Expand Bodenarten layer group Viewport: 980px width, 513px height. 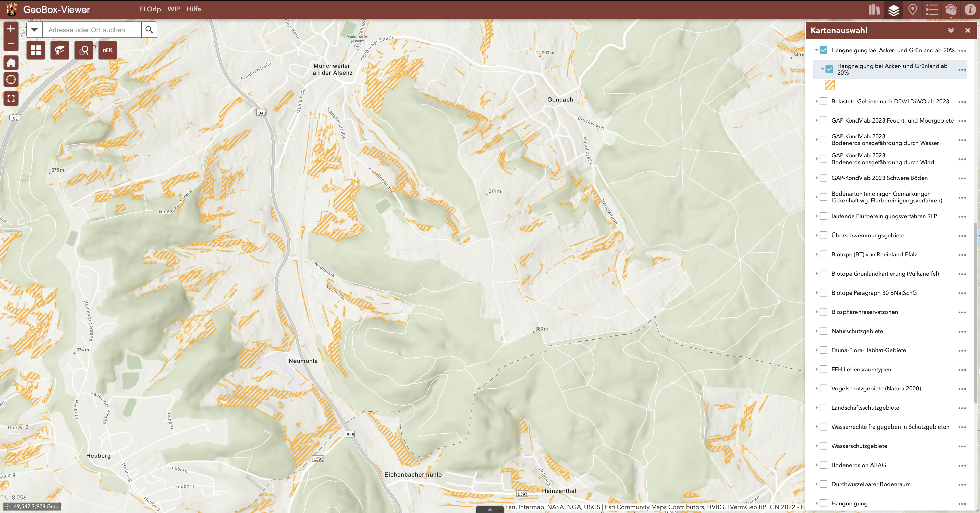(816, 197)
